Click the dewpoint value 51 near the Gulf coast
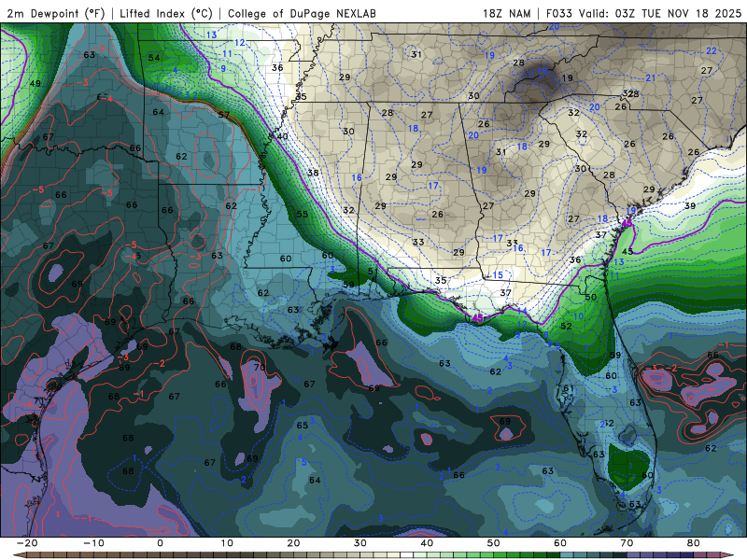 (373, 272)
